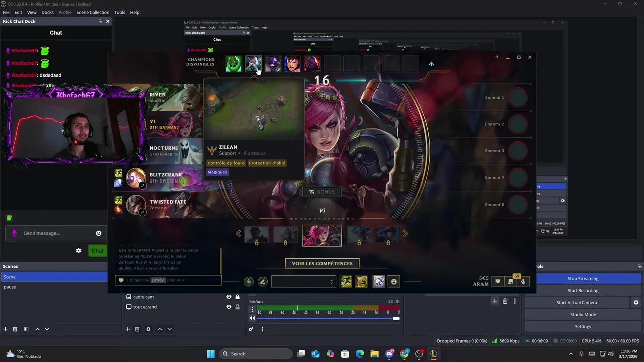The width and height of the screenshot is (644, 362).
Task: Start the Virtual Camera
Action: coord(577,302)
